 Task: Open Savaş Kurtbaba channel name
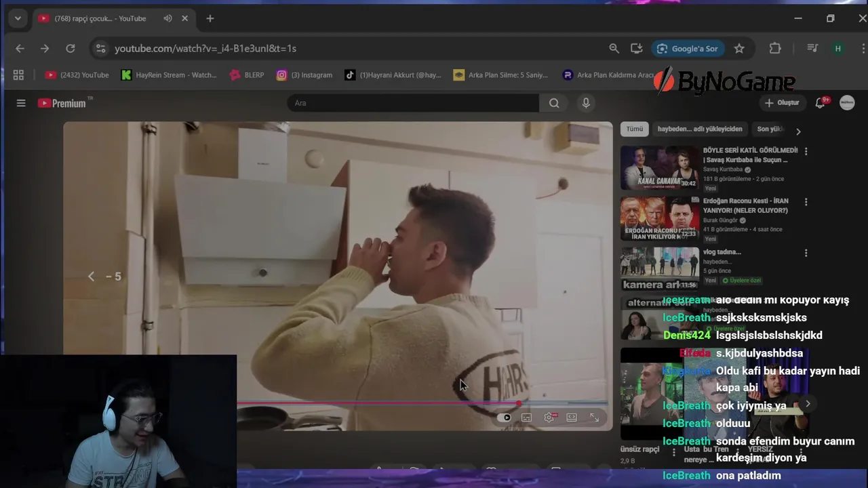point(723,169)
